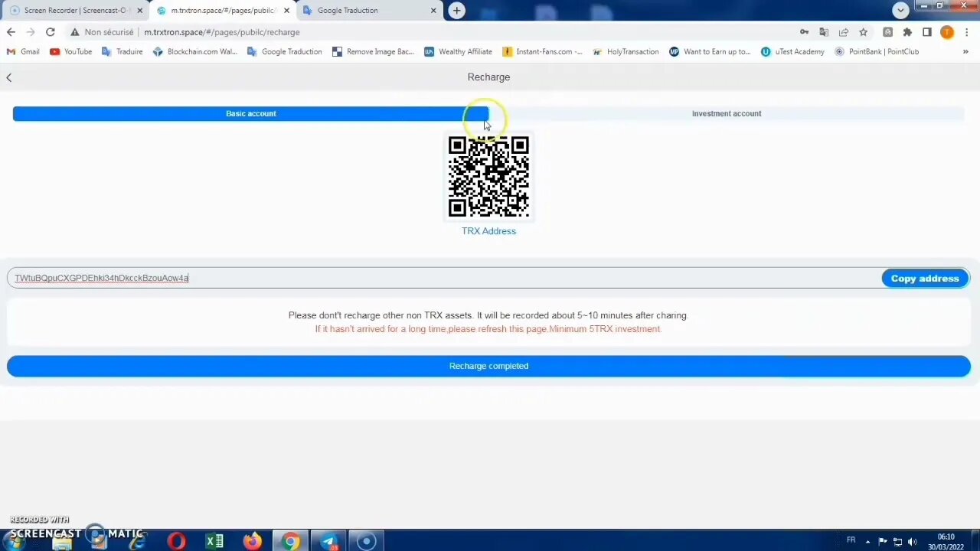This screenshot has height=551, width=980.
Task: Open the Wealthy Affiliate bookmark
Action: point(458,52)
